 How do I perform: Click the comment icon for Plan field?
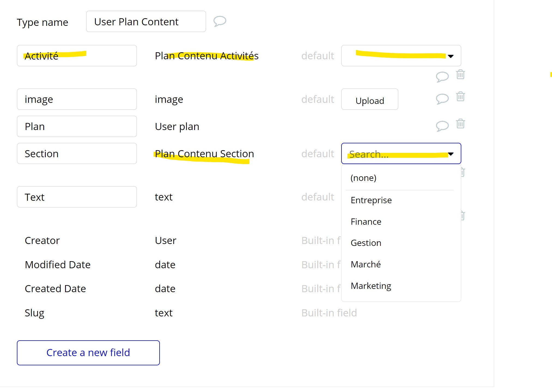pos(442,126)
